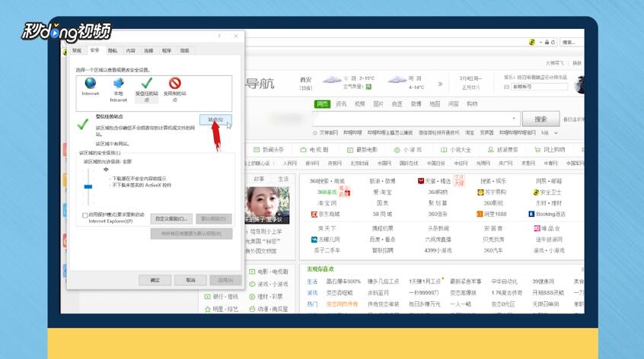Click 电影·电视剧 category icon link

click(269, 272)
